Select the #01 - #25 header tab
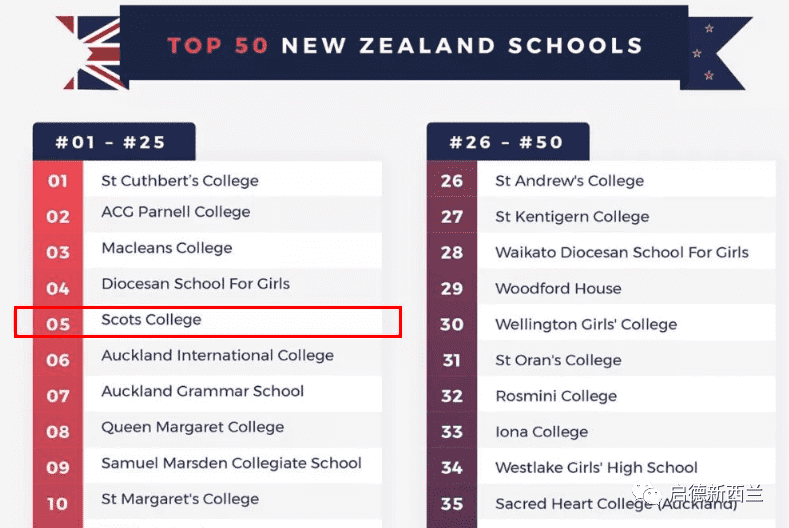The height and width of the screenshot is (528, 789). pos(113,142)
